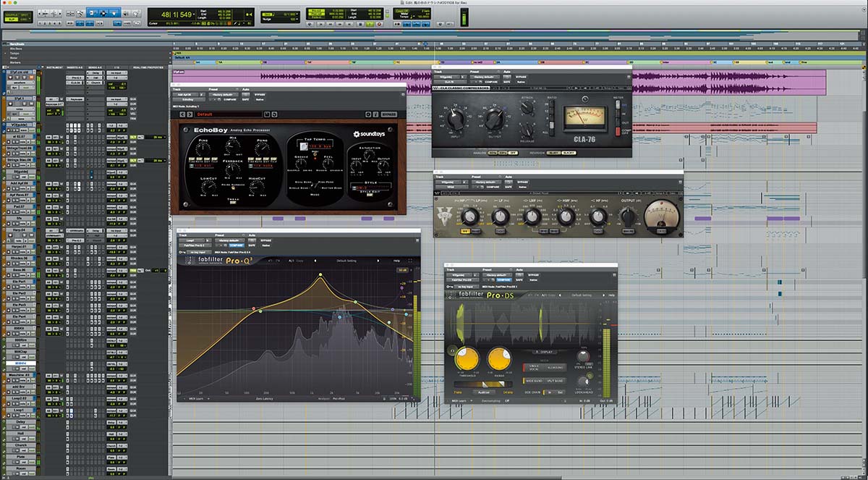This screenshot has width=868, height=480.
Task: Open the Default Setting preset list in Pro-Q 3
Action: (x=347, y=261)
